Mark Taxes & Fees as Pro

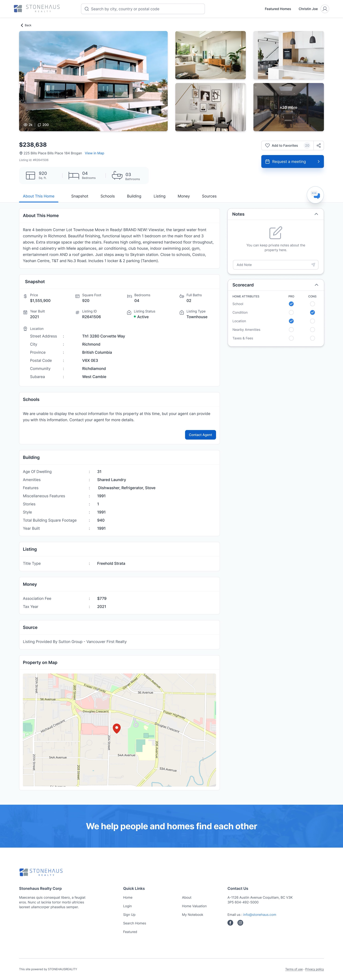coord(291,338)
